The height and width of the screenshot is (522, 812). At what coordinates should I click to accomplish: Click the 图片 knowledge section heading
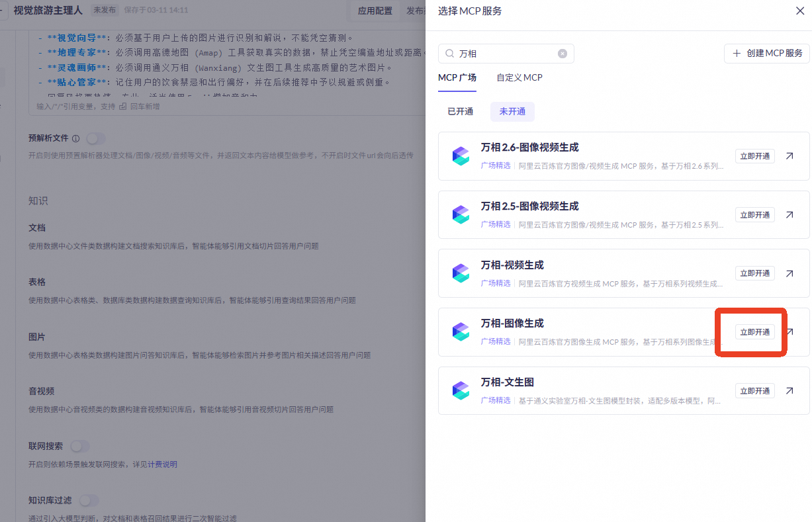coord(37,337)
